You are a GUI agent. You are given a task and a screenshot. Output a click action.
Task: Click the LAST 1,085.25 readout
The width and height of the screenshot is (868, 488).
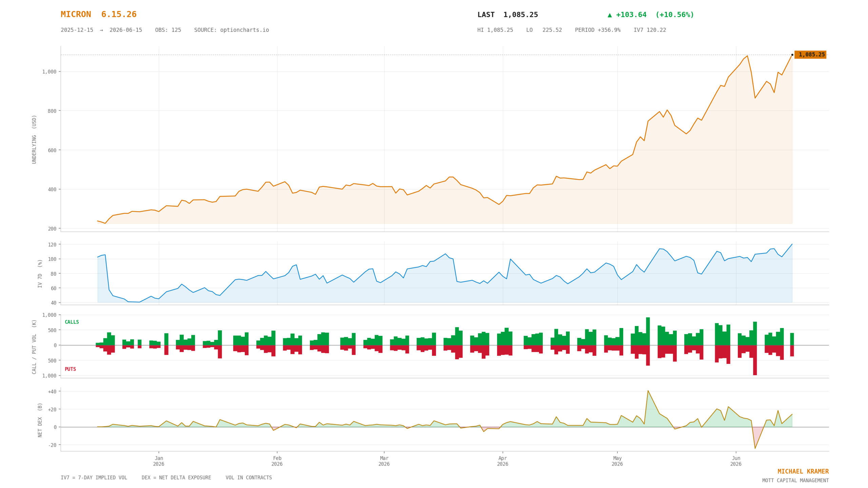click(x=508, y=15)
